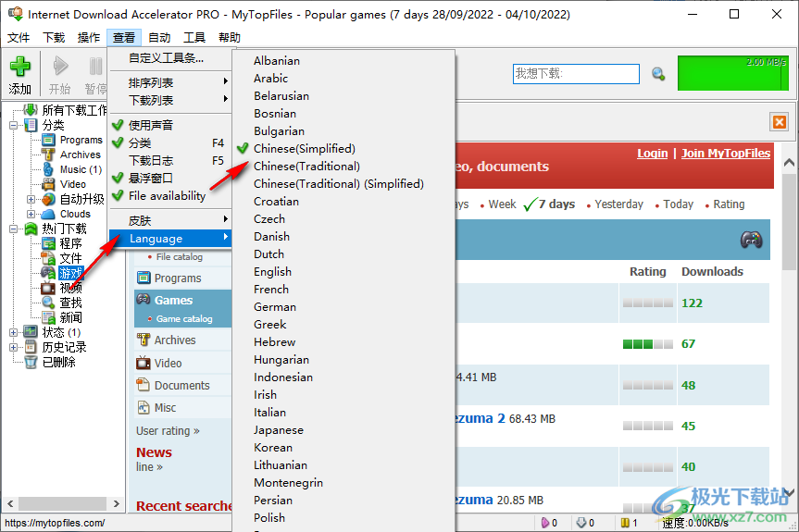This screenshot has height=532, width=799.
Task: Collapse the 分类 tree node
Action: [x=14, y=125]
